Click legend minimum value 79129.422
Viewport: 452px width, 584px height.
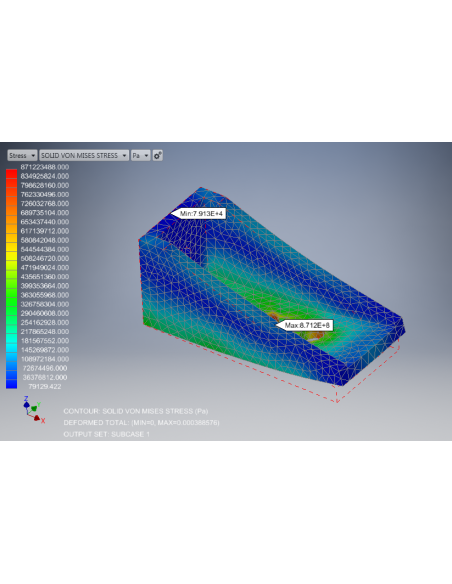pos(45,387)
